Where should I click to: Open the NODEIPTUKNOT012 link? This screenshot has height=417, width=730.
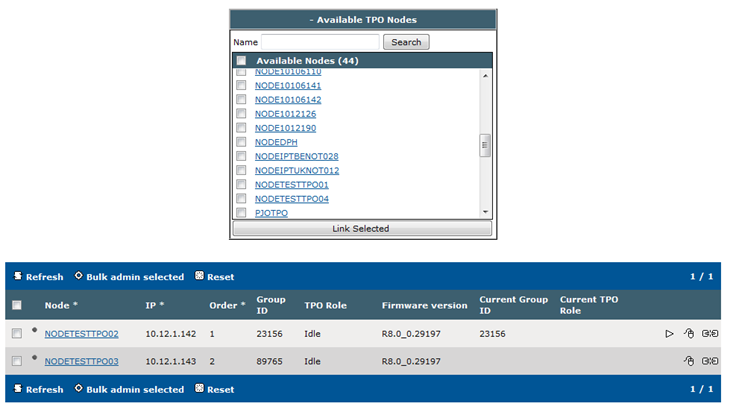tap(297, 171)
